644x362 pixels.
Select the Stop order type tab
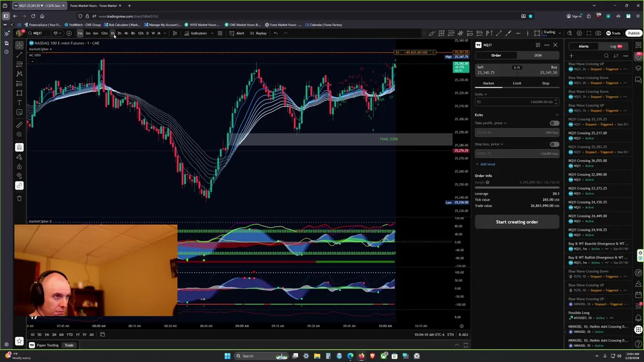[545, 83]
